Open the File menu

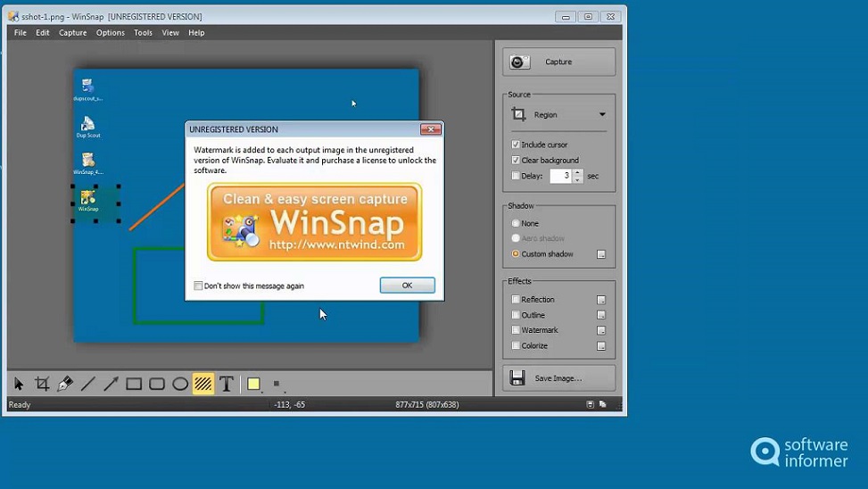coord(21,33)
